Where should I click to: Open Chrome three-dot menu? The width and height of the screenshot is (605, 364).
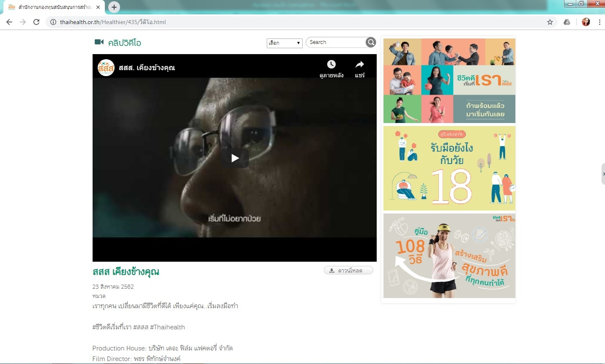coord(600,22)
